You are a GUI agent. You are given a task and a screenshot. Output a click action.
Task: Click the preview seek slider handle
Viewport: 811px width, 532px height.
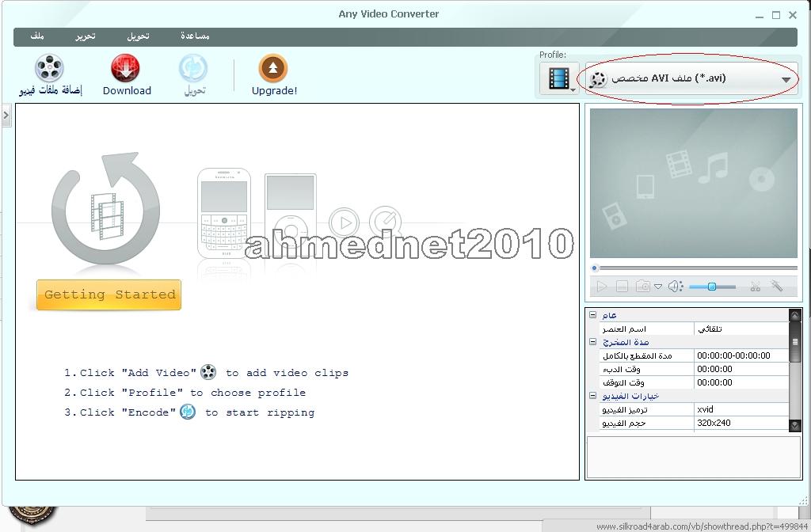[x=595, y=268]
